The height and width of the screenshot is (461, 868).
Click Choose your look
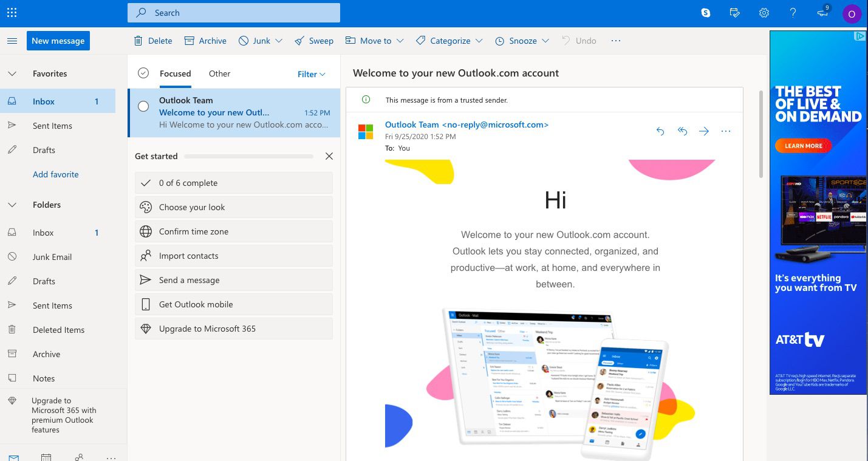(234, 207)
